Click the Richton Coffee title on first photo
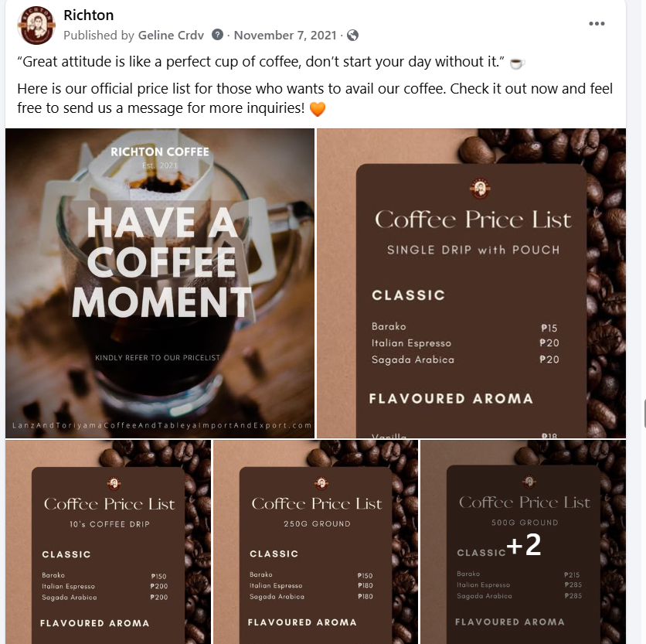Screen dimensions: 646x644 (x=160, y=152)
